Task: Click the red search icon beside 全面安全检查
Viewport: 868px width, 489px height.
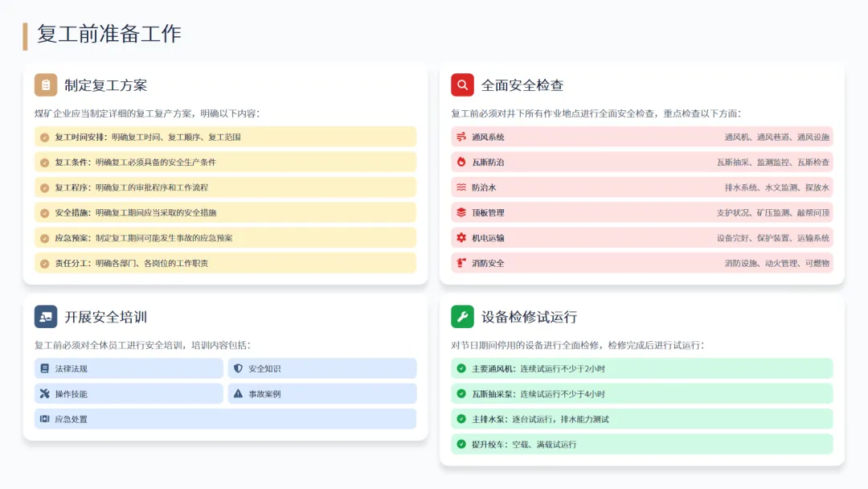Action: pos(462,85)
